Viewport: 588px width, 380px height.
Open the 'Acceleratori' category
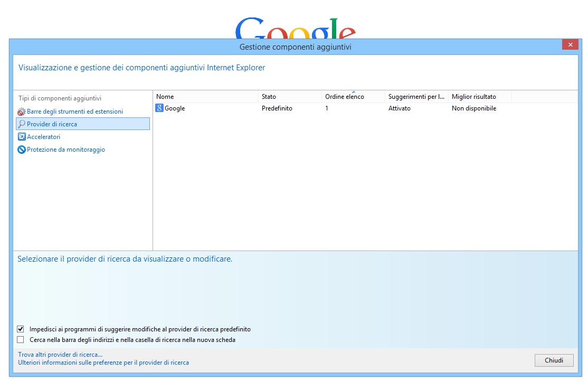(43, 137)
